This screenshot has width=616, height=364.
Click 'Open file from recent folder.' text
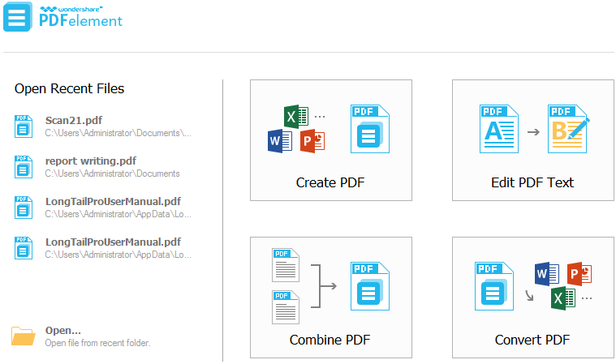[x=97, y=343]
